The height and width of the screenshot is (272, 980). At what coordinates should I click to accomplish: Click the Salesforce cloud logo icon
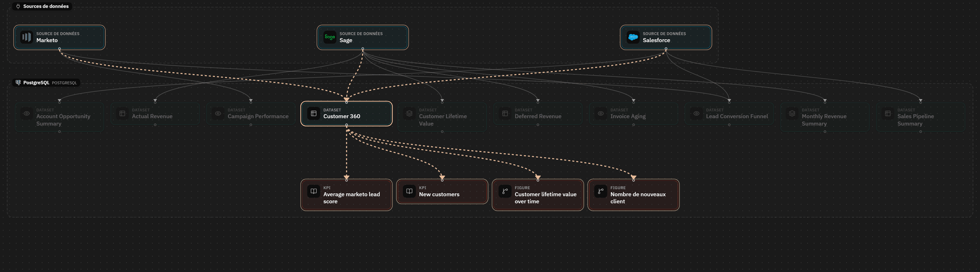633,37
